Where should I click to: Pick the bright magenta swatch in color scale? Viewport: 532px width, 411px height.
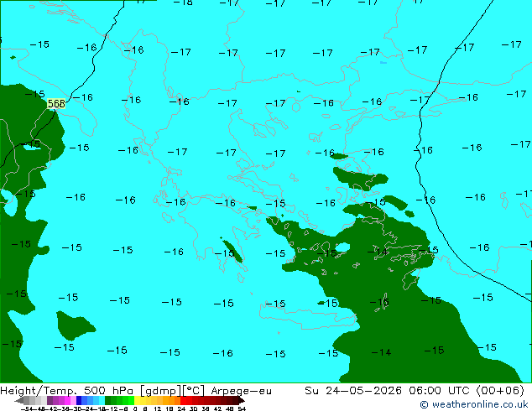tap(67, 400)
